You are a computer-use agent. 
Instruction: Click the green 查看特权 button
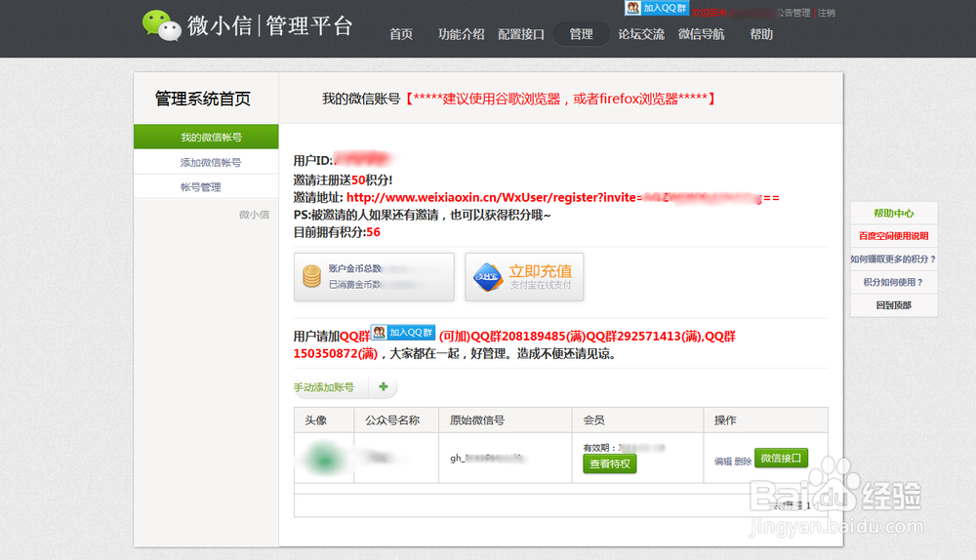click(609, 463)
